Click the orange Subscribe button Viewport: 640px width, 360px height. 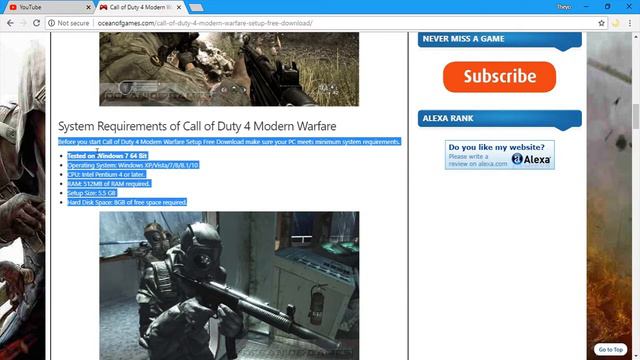(x=500, y=77)
